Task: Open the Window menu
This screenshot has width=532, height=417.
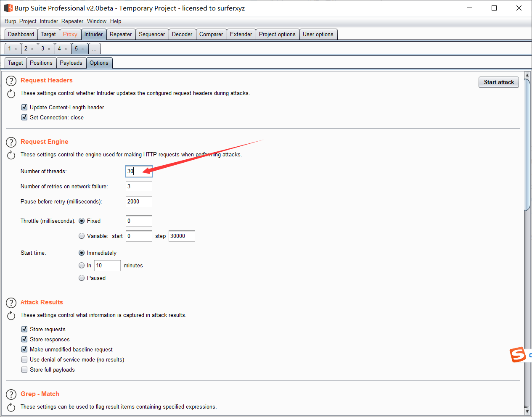Action: click(97, 21)
